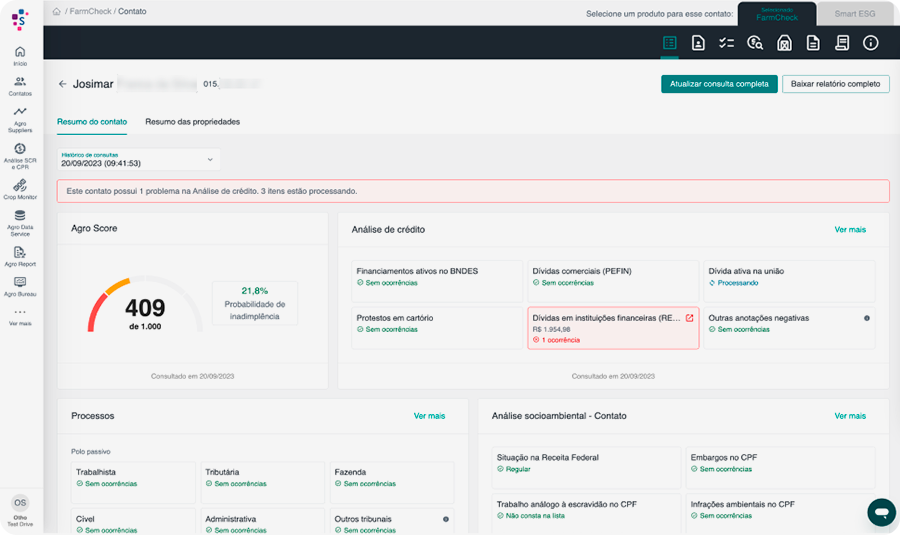
Task: Open Crop Monitor in the sidebar
Action: [20, 189]
